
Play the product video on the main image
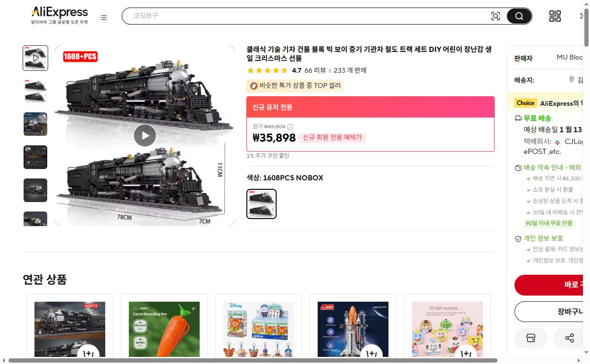[145, 135]
